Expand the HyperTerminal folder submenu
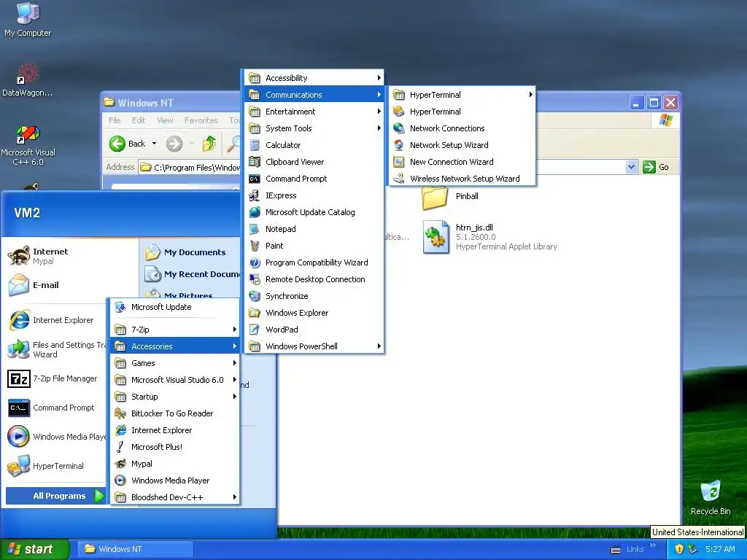This screenshot has height=560, width=747. coord(462,94)
